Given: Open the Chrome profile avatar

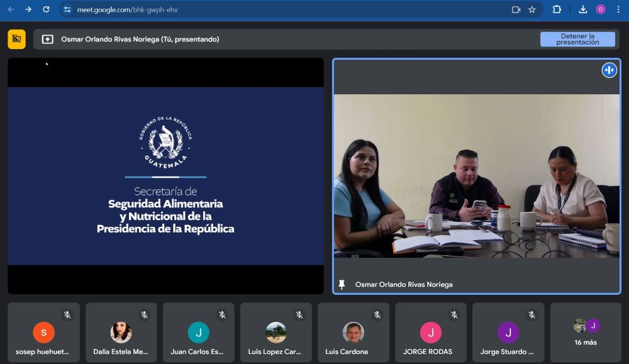Looking at the screenshot, I should click(x=601, y=9).
